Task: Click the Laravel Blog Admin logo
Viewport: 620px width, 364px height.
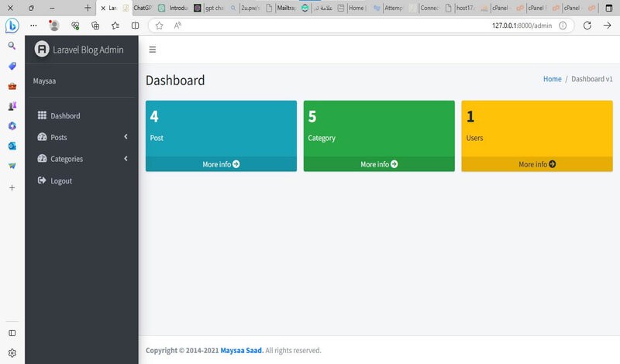Action: pyautogui.click(x=42, y=50)
